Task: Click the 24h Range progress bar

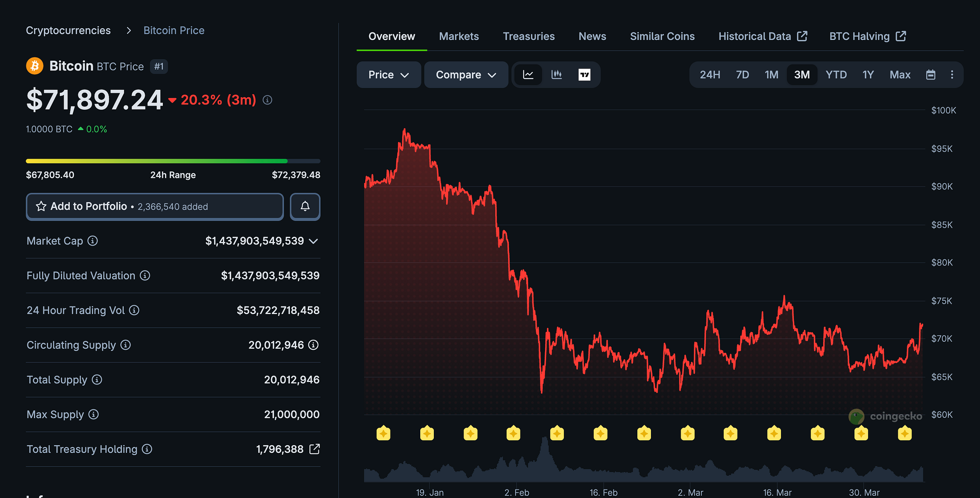Action: 173,161
